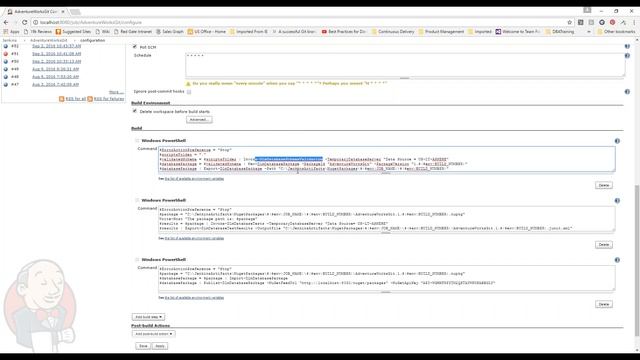
Task: Open the Product Management bookmarks folder
Action: (441, 31)
